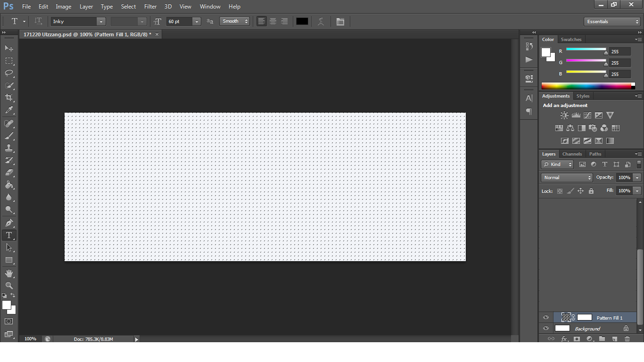Select the Crop tool
This screenshot has width=644, height=362.
[x=9, y=98]
